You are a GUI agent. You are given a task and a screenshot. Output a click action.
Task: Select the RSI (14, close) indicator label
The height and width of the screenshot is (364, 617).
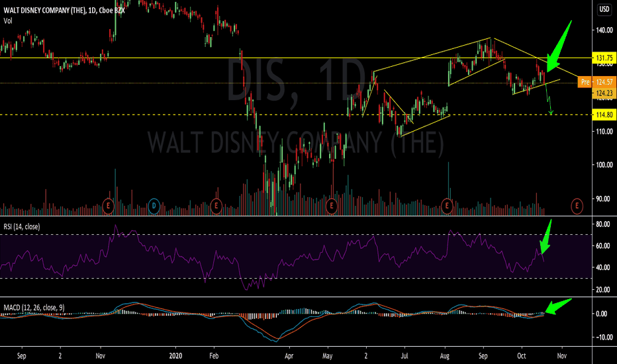click(22, 226)
